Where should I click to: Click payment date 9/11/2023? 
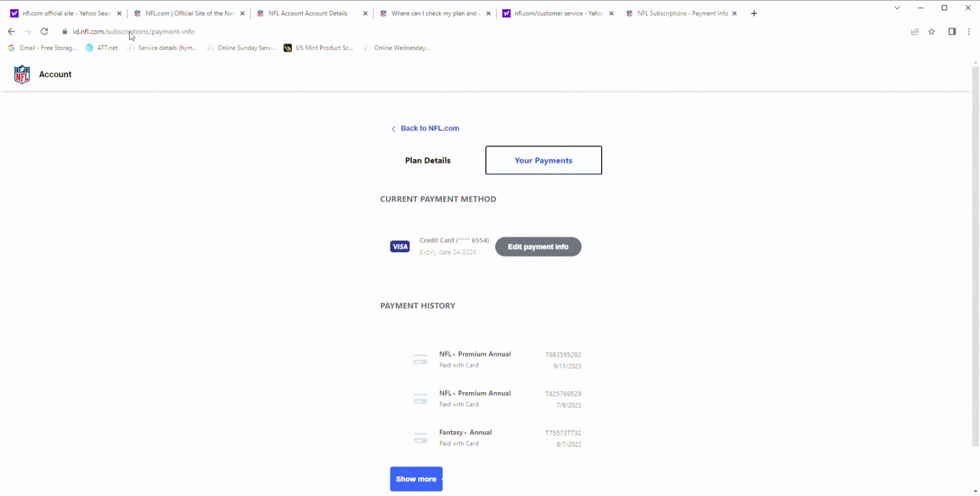point(567,366)
